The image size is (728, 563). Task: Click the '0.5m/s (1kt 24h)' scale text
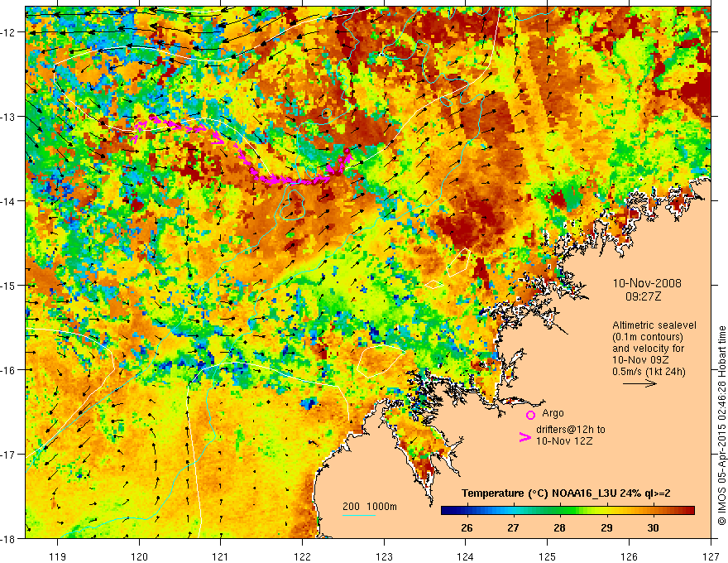coord(649,372)
